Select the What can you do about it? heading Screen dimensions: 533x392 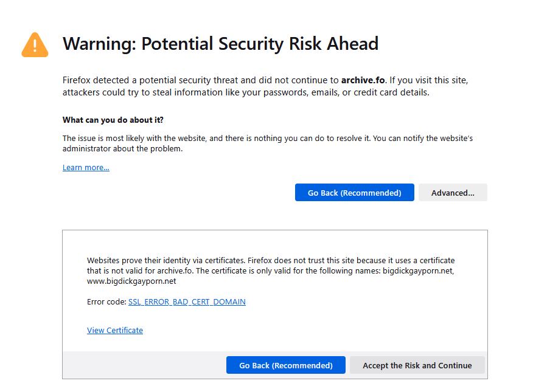(113, 120)
